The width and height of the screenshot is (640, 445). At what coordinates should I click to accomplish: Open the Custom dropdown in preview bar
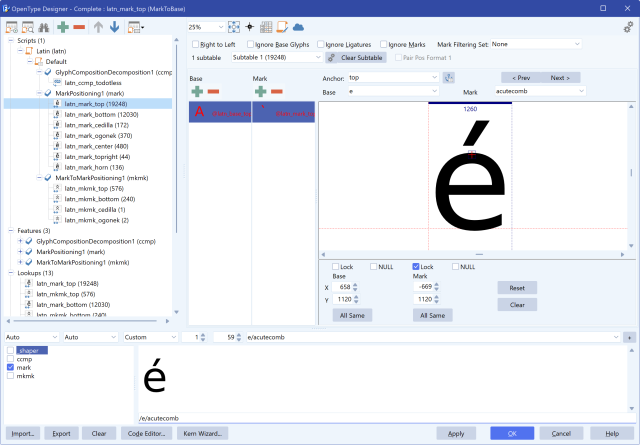[x=151, y=337]
